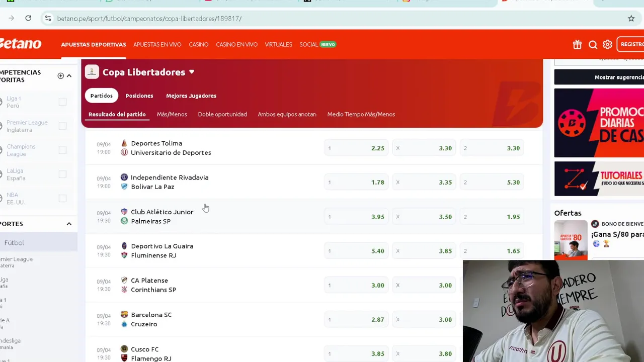Open Promociones Diarias de Casino banner

click(599, 123)
